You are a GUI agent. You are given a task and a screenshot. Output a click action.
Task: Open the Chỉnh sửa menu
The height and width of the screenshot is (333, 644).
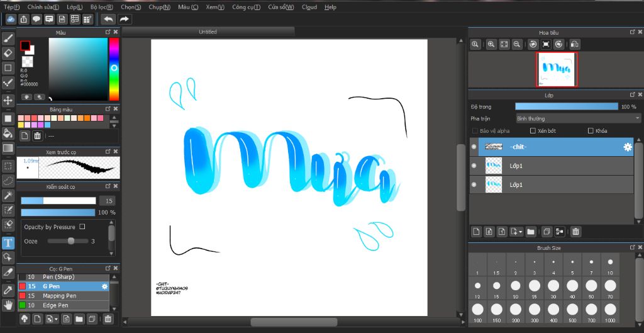43,7
